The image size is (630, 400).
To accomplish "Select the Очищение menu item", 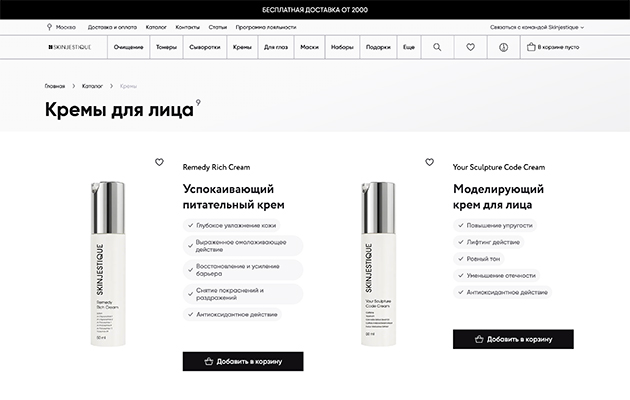I will [128, 47].
